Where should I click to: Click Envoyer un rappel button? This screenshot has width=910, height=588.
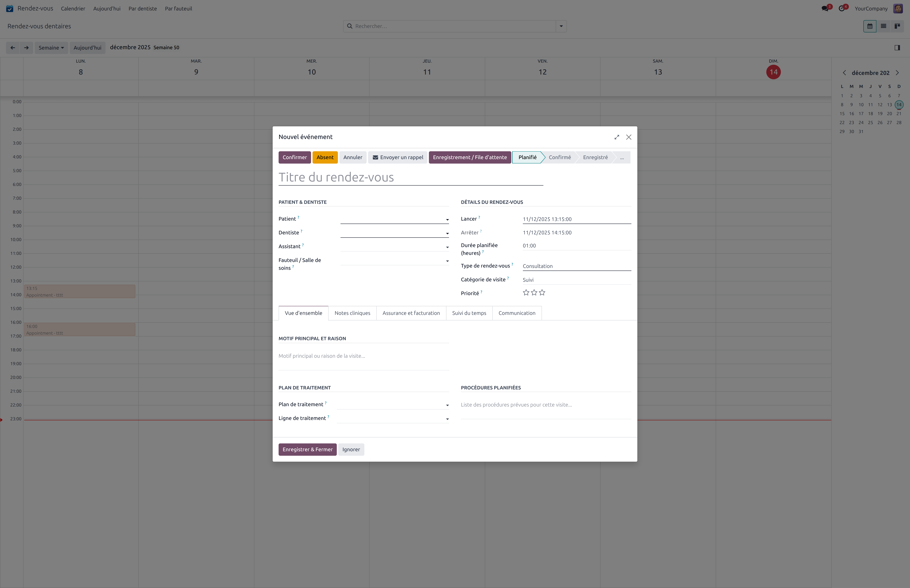tap(398, 157)
